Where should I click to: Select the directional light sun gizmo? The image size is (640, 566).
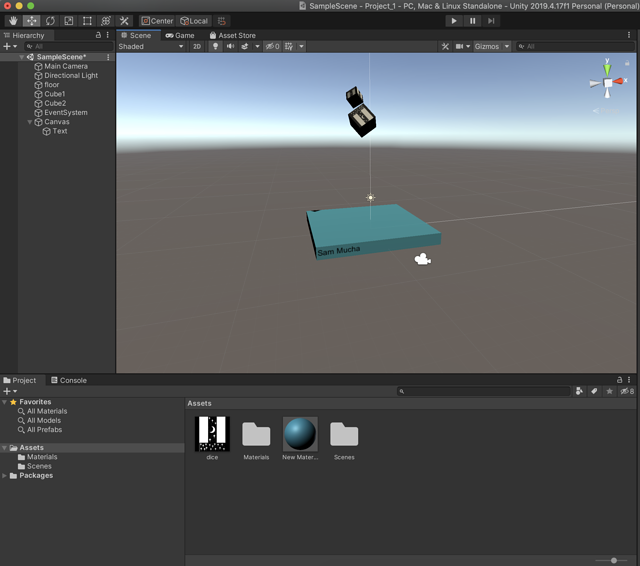370,198
